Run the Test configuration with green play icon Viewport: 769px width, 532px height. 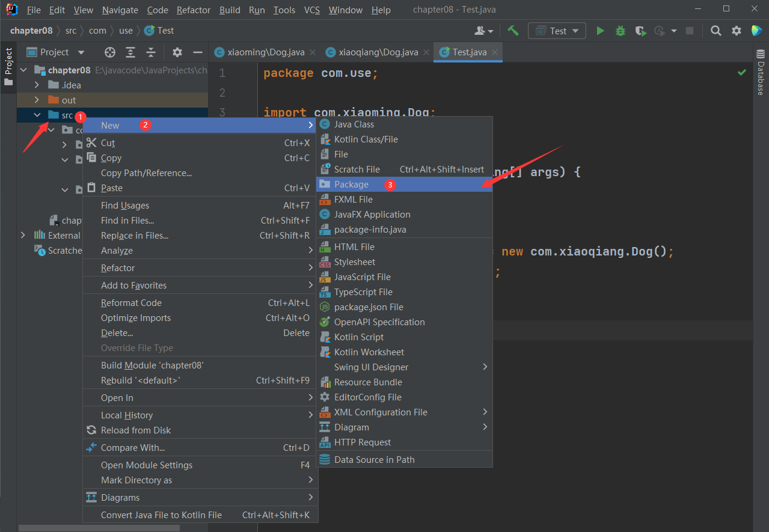600,31
